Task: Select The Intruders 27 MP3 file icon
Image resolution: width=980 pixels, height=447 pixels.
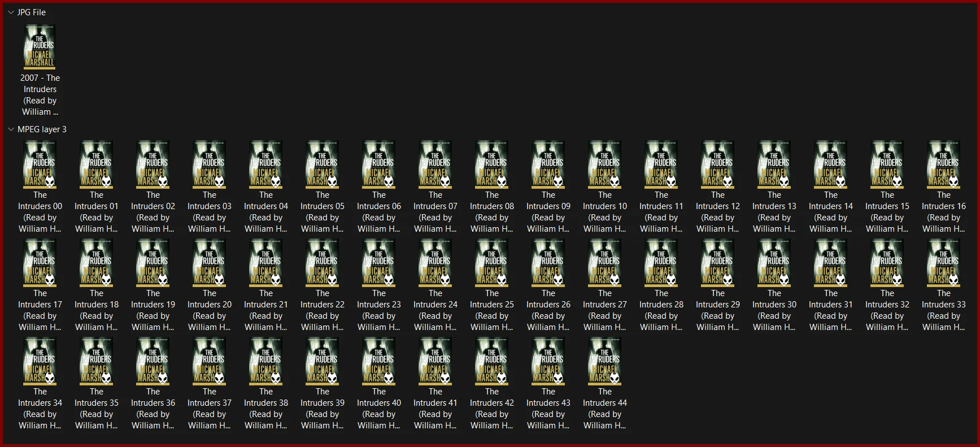Action: coord(605,263)
